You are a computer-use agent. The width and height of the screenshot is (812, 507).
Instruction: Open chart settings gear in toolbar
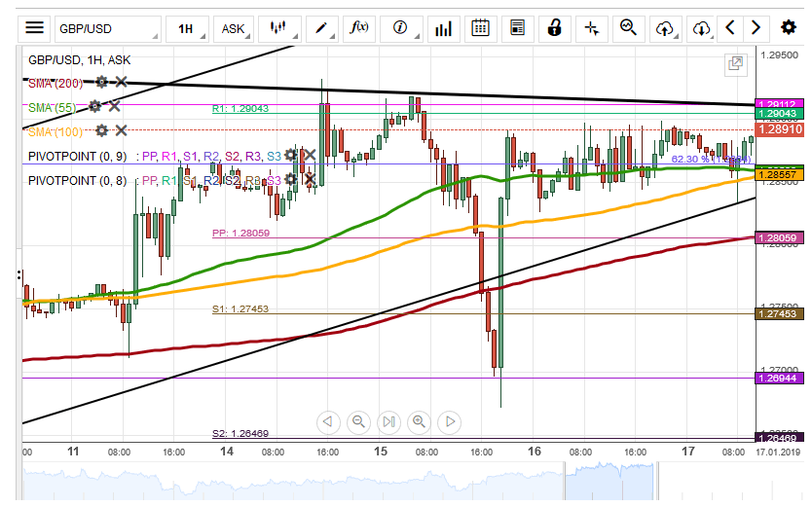(789, 28)
